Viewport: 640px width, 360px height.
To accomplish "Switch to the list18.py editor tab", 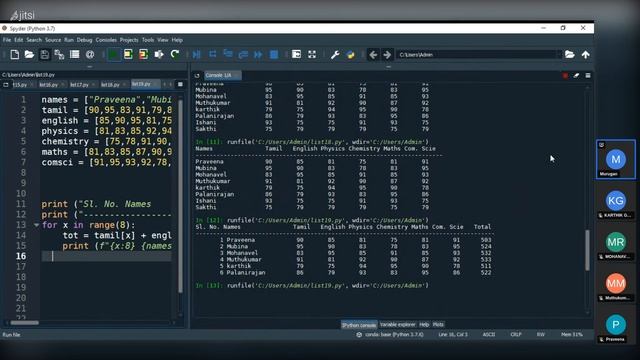I will (110, 85).
